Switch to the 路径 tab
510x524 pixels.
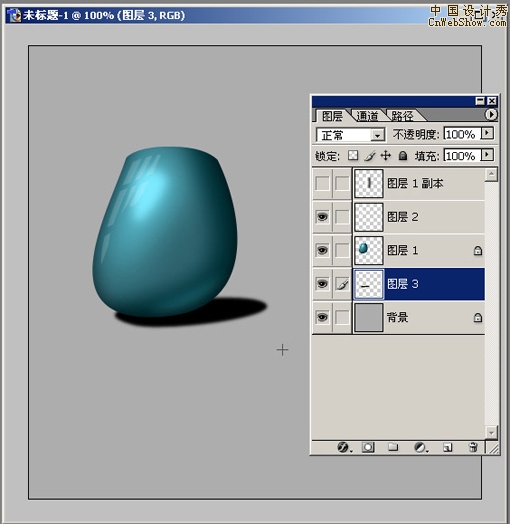click(402, 116)
